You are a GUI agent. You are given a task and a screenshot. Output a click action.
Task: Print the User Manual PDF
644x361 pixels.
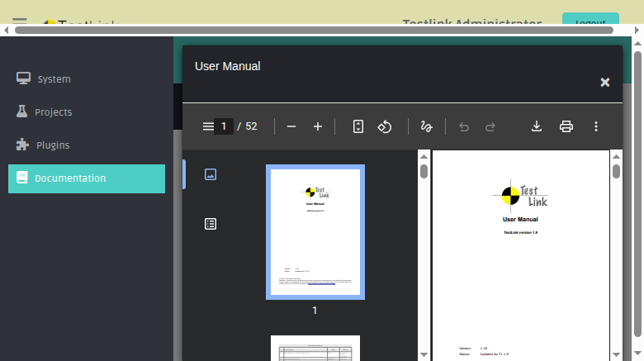pyautogui.click(x=566, y=126)
